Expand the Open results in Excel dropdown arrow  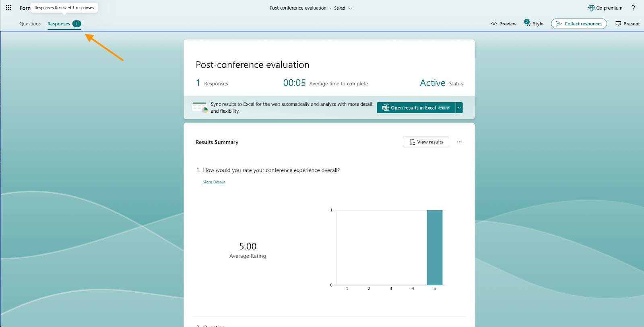pyautogui.click(x=459, y=108)
